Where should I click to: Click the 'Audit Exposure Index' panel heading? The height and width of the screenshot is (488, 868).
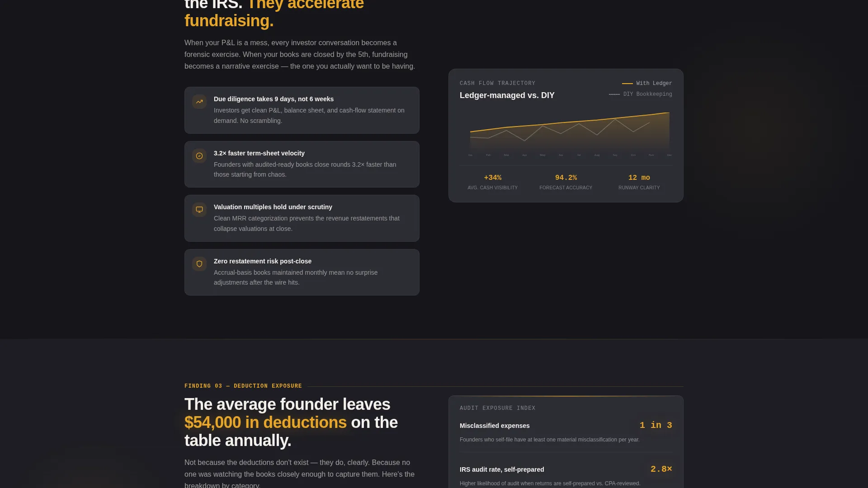click(x=497, y=408)
